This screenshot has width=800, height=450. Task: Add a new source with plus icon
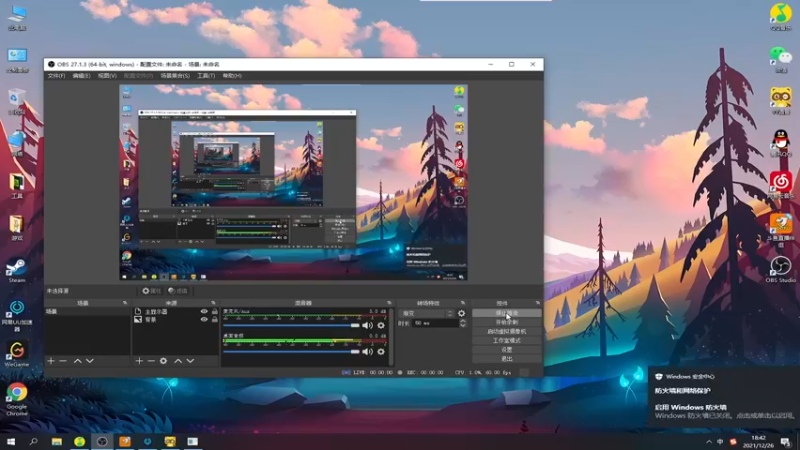click(x=139, y=361)
